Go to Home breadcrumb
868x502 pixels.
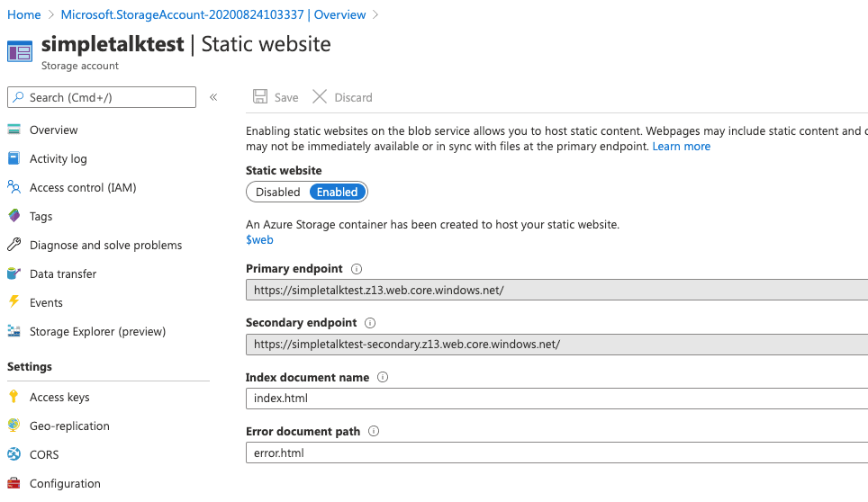[x=23, y=14]
